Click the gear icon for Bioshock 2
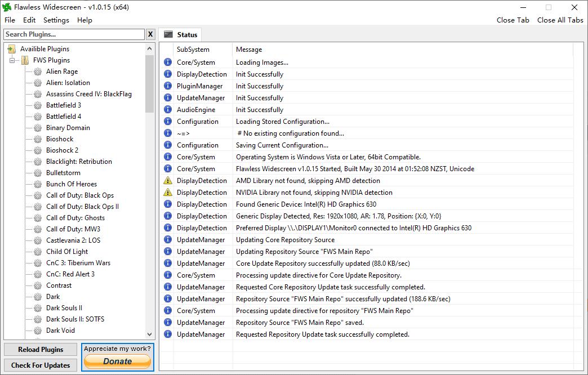This screenshot has width=588, height=375. (38, 150)
